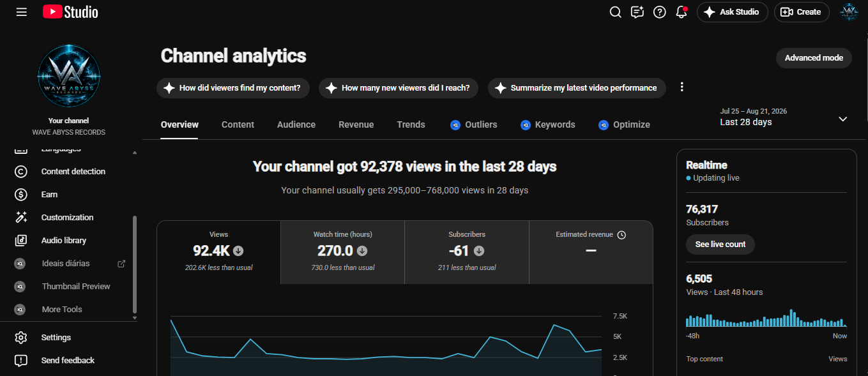Open the hamburger navigation menu
This screenshot has height=376, width=868.
21,12
